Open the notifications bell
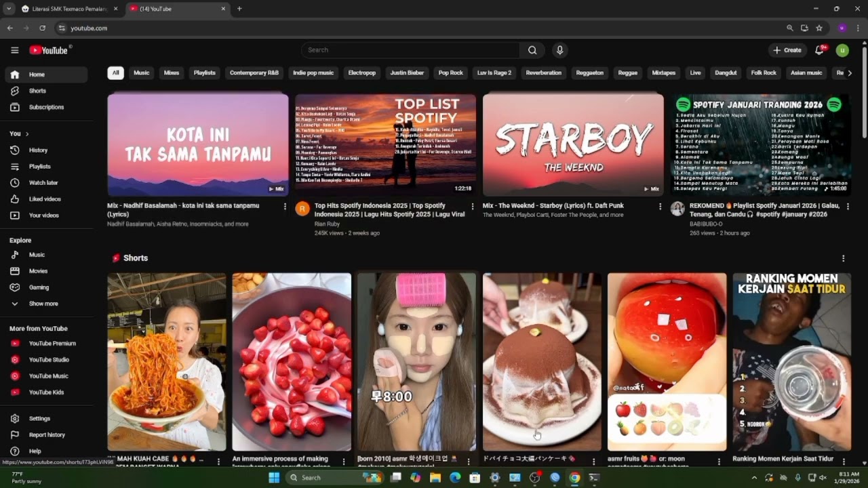The image size is (868, 488). (x=820, y=50)
